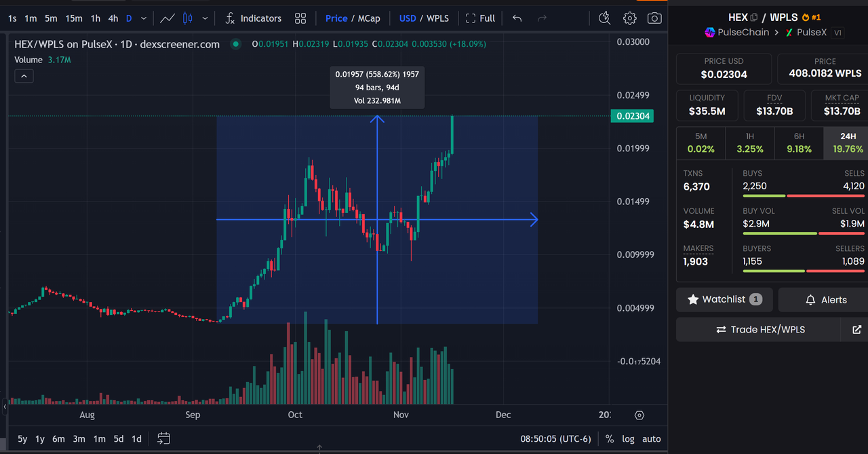This screenshot has width=868, height=454.
Task: Open price axis settings gear icon
Action: point(639,415)
